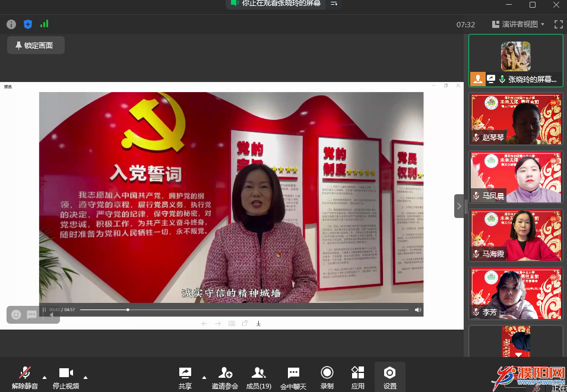
Task: Click the meeting timer 07:32
Action: pyautogui.click(x=465, y=24)
